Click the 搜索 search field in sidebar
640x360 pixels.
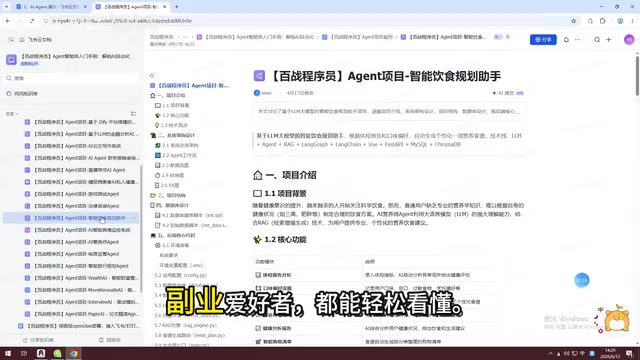[x=73, y=78]
